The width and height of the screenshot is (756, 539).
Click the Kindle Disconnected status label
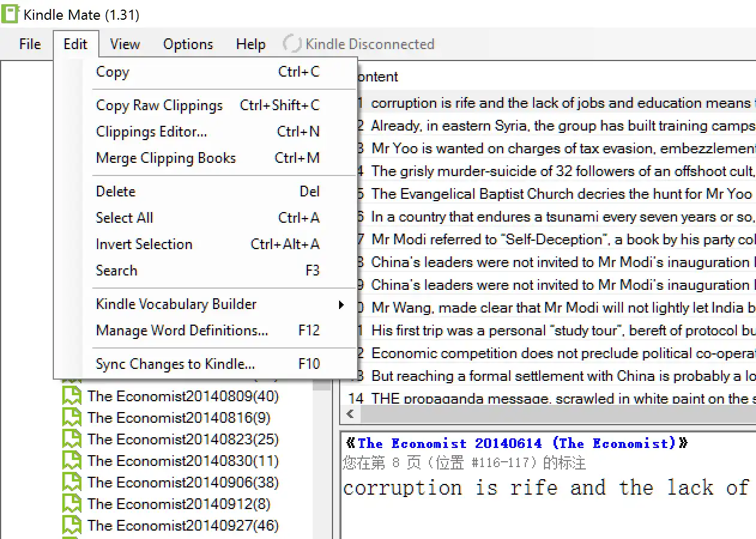pyautogui.click(x=370, y=44)
